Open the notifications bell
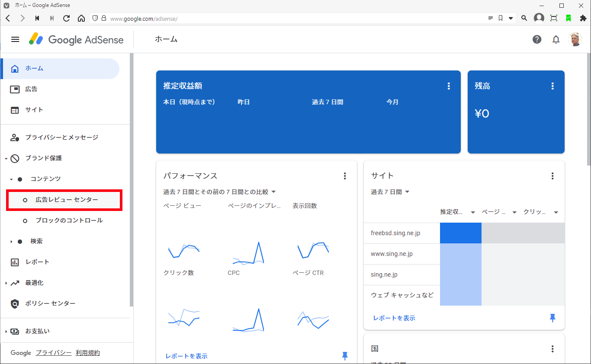The height and width of the screenshot is (364, 591). [x=556, y=39]
